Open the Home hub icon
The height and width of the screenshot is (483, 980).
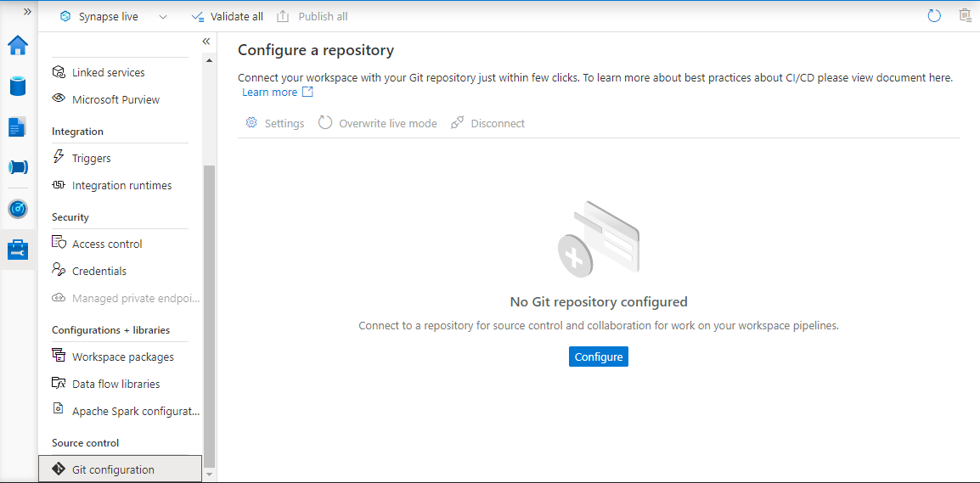(18, 45)
